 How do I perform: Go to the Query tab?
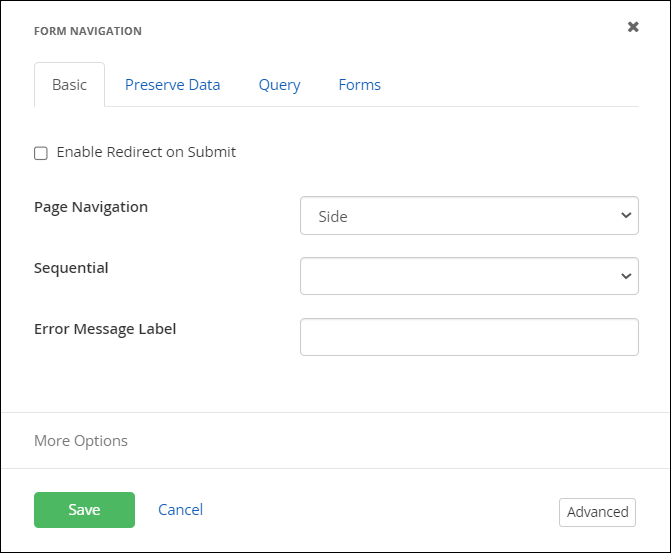coord(279,85)
